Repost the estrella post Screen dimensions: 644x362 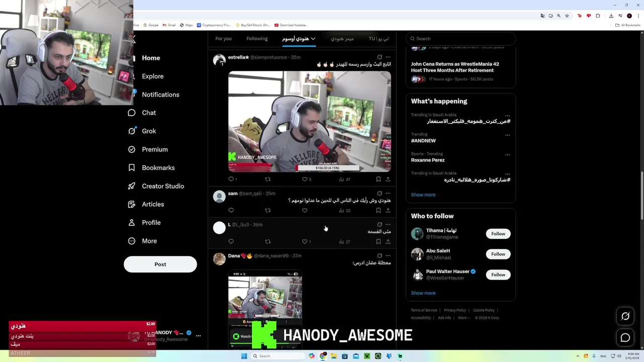[x=268, y=179]
